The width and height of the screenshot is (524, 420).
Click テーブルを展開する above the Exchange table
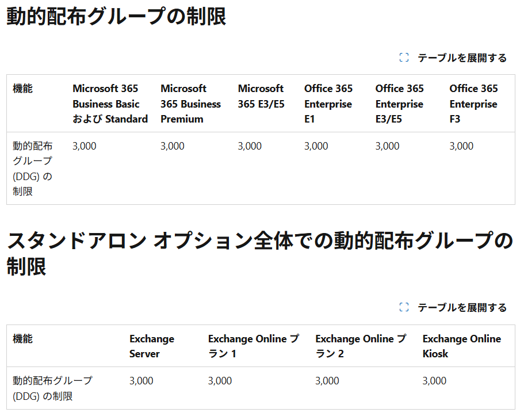click(x=462, y=307)
